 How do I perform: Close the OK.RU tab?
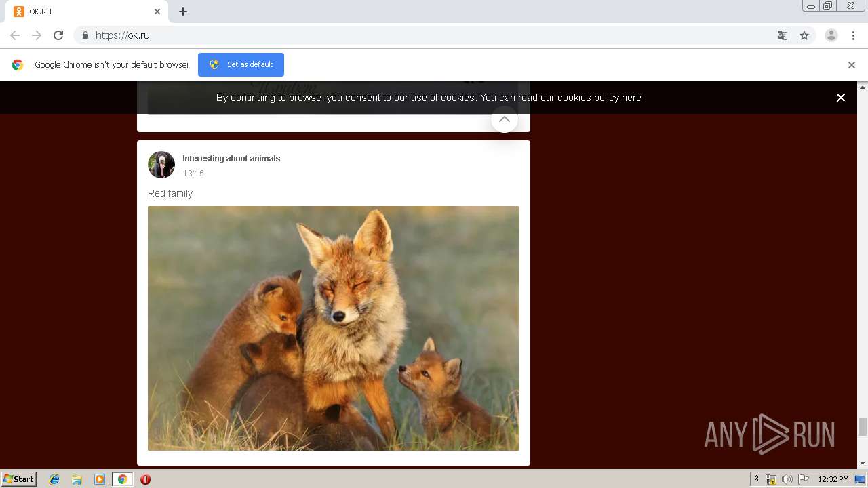157,12
